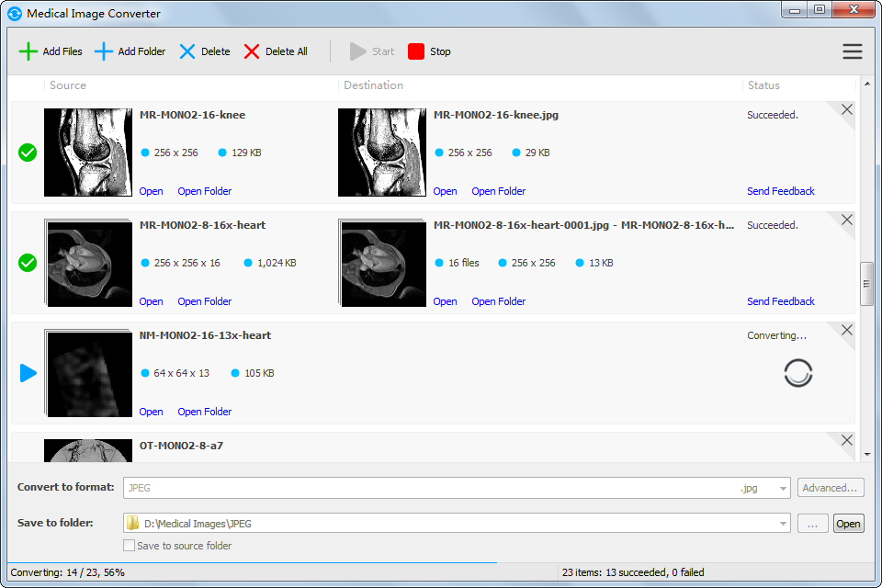Enable Save to source folder checkbox

point(130,546)
